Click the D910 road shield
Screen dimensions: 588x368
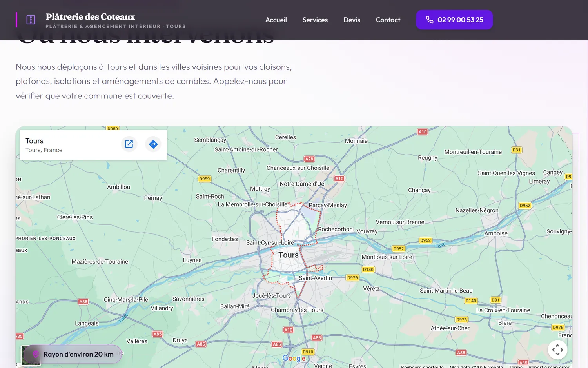[x=308, y=352]
